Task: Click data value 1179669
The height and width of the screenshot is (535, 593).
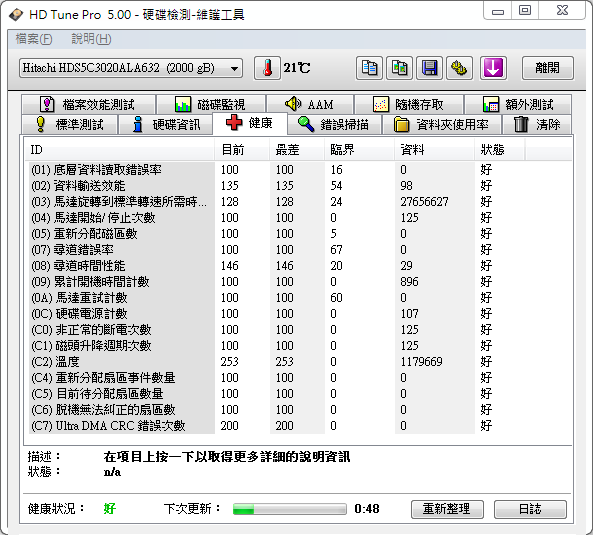Action: coord(421,362)
